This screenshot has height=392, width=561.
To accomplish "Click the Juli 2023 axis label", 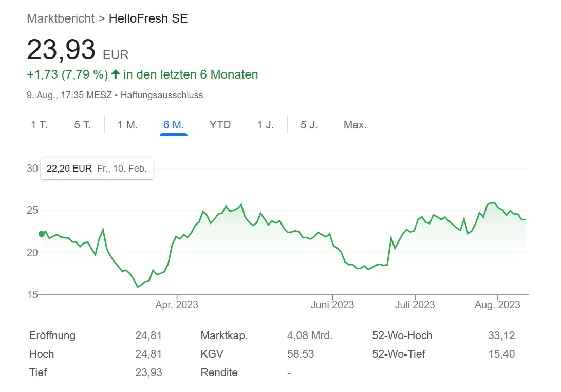I will point(415,305).
